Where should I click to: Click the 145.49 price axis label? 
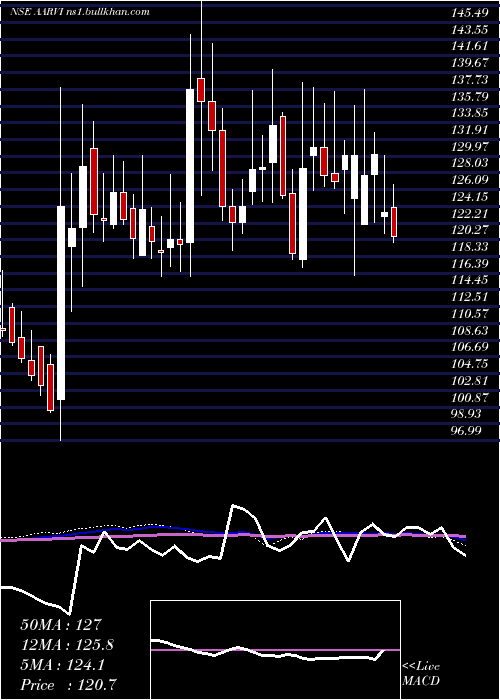[469, 12]
